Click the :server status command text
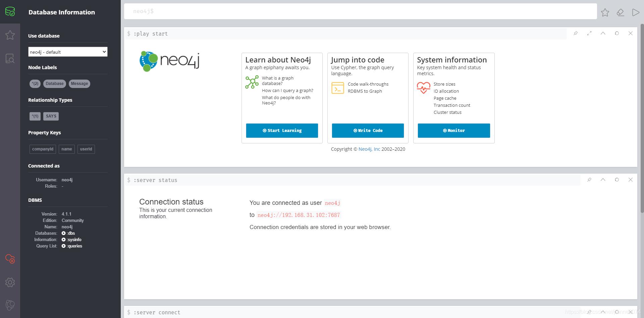This screenshot has width=644, height=318. click(x=155, y=180)
